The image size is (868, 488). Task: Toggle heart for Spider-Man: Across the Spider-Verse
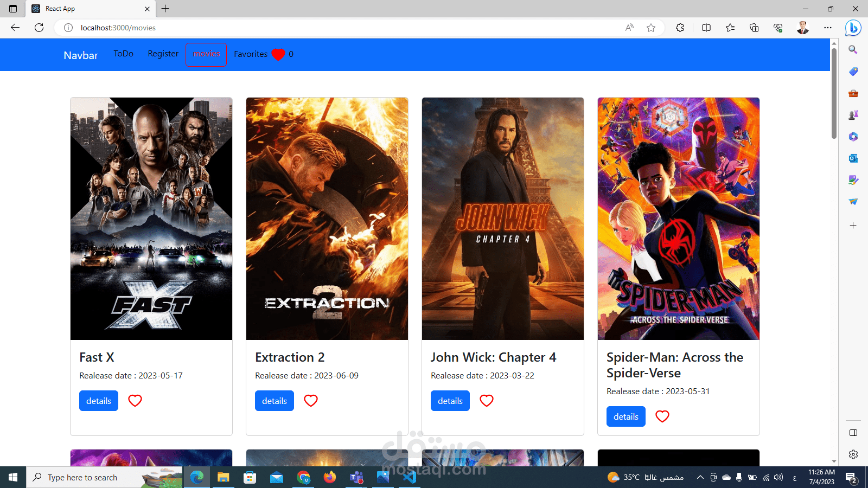pyautogui.click(x=662, y=416)
